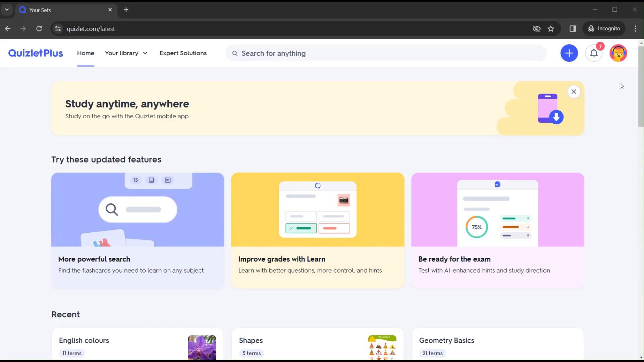Click the browser refresh page icon
Screen dimensions: 644x362
click(x=39, y=29)
